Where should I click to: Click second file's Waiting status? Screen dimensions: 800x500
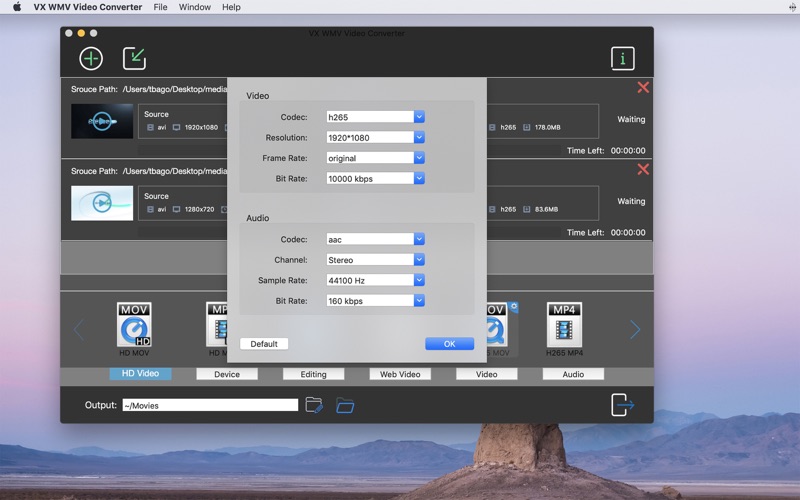[631, 201]
